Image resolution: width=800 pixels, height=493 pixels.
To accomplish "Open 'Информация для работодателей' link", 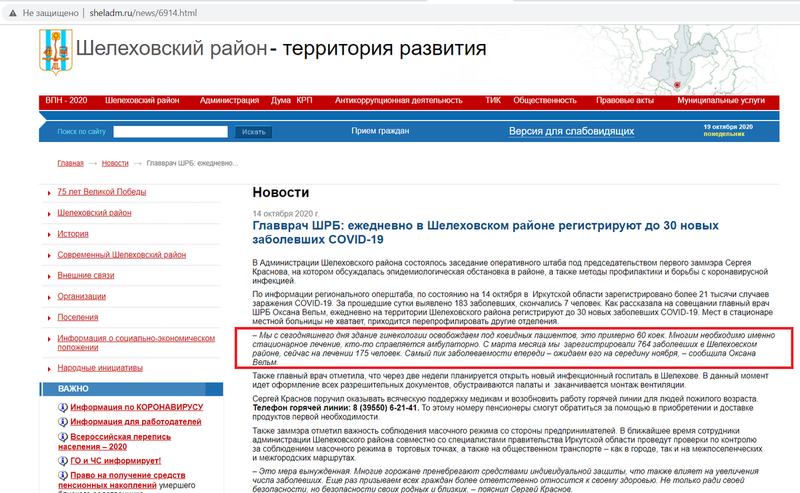I will click(x=136, y=422).
